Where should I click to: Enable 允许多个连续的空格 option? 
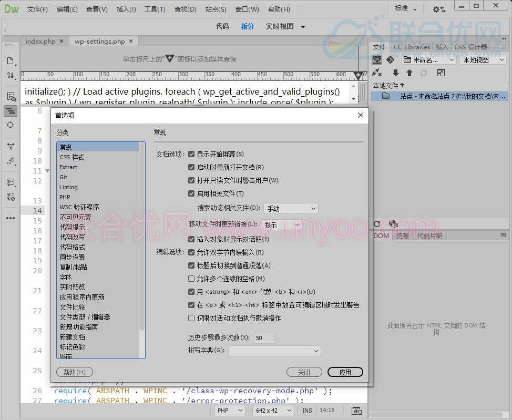pyautogui.click(x=191, y=279)
